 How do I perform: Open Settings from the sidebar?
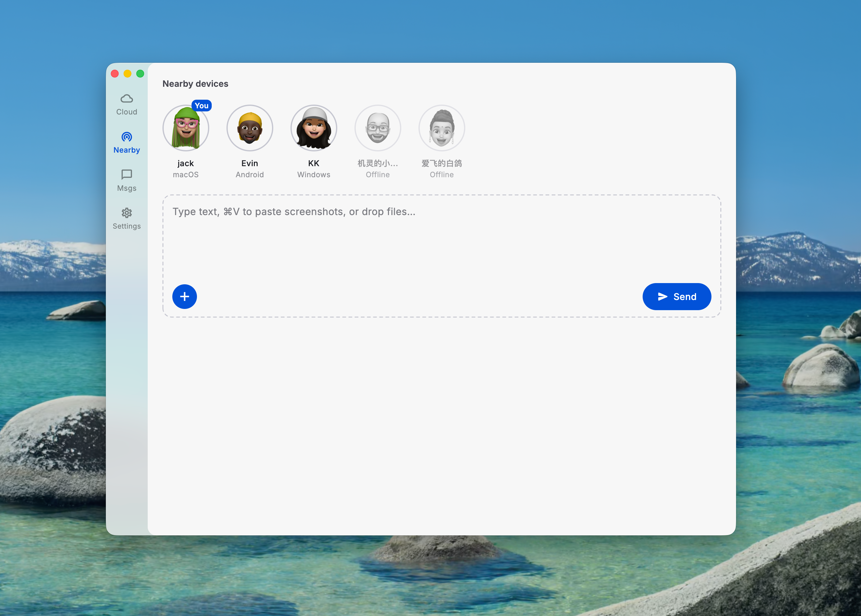coord(127,218)
